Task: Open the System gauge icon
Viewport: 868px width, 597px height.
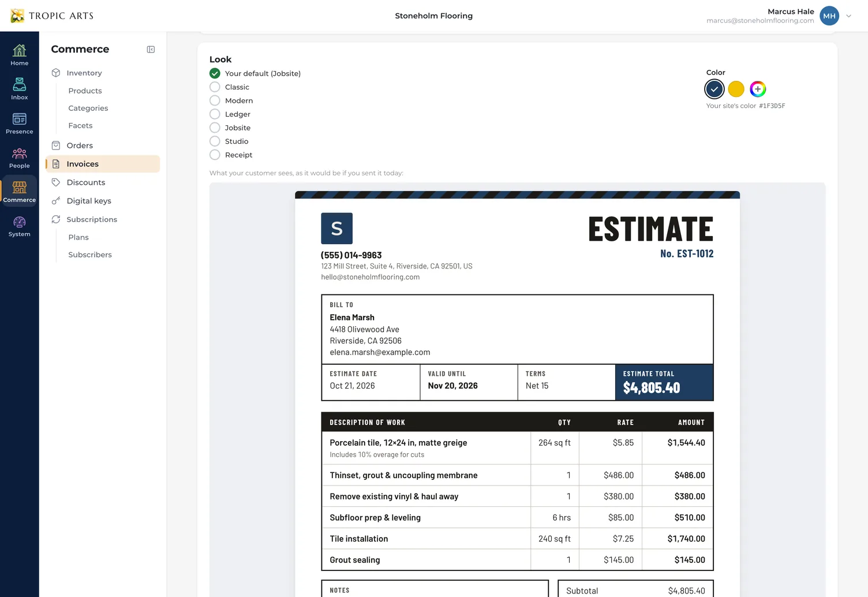Action: [x=19, y=222]
